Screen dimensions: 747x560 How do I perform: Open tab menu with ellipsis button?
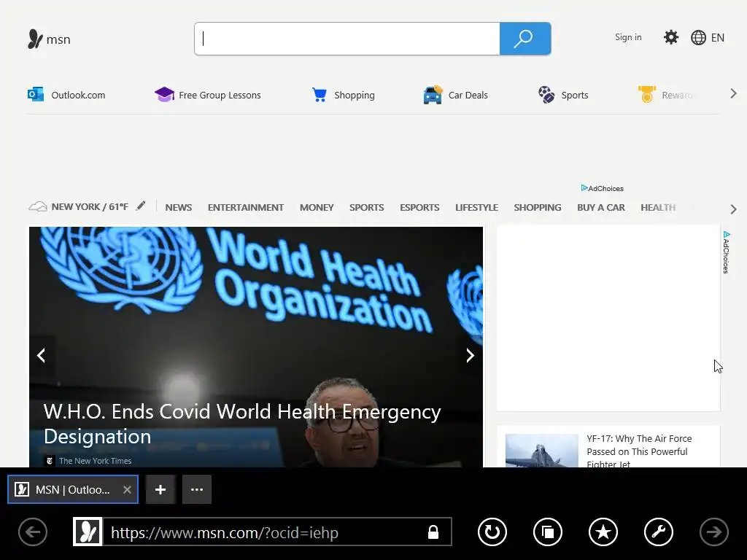point(197,489)
